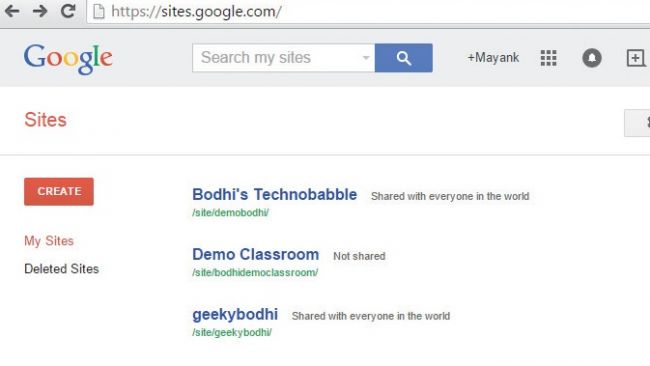Click the sites.google.com address bar
The height and width of the screenshot is (366, 650).
click(368, 12)
